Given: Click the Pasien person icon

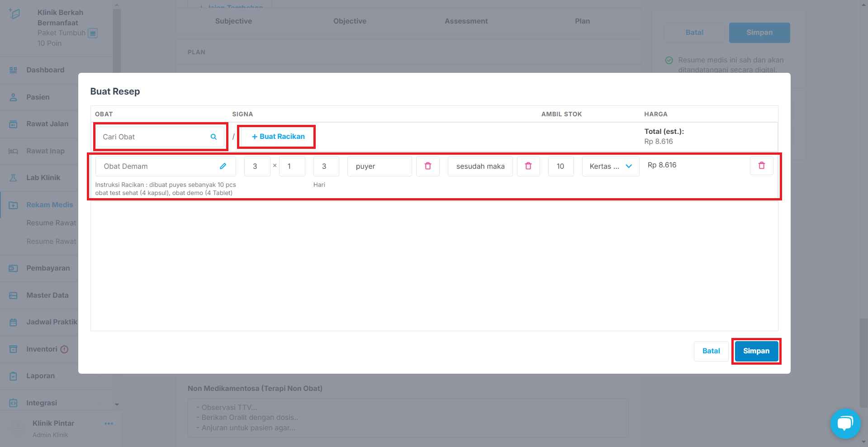Looking at the screenshot, I should (x=13, y=97).
